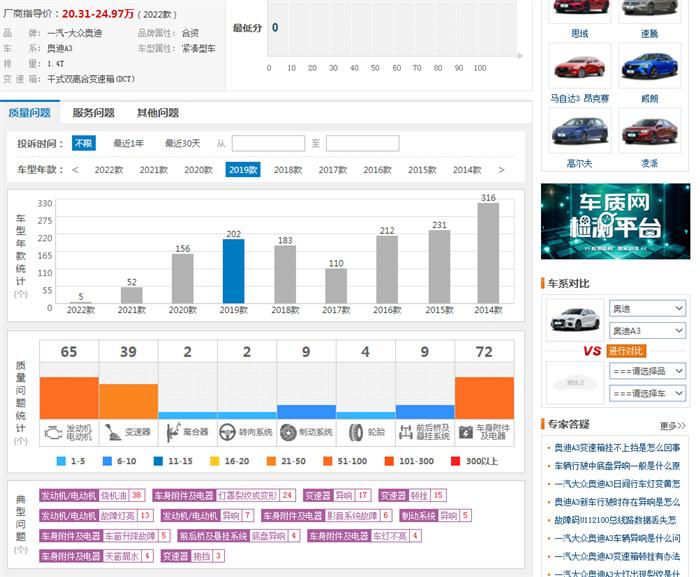Open 故障码U112100 expert question link
Screen dimensions: 700x577
pos(615,520)
